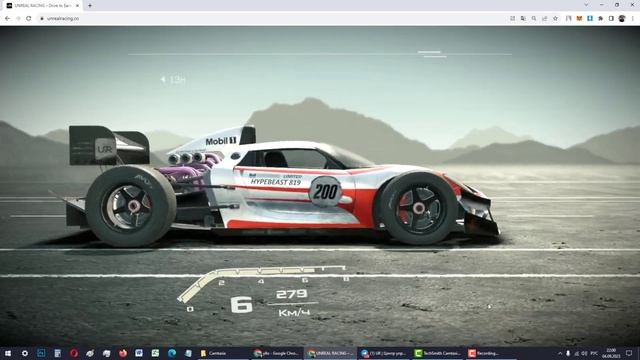Open Opera browser from taskbar
Screen dimensions: 640x360
73,353
